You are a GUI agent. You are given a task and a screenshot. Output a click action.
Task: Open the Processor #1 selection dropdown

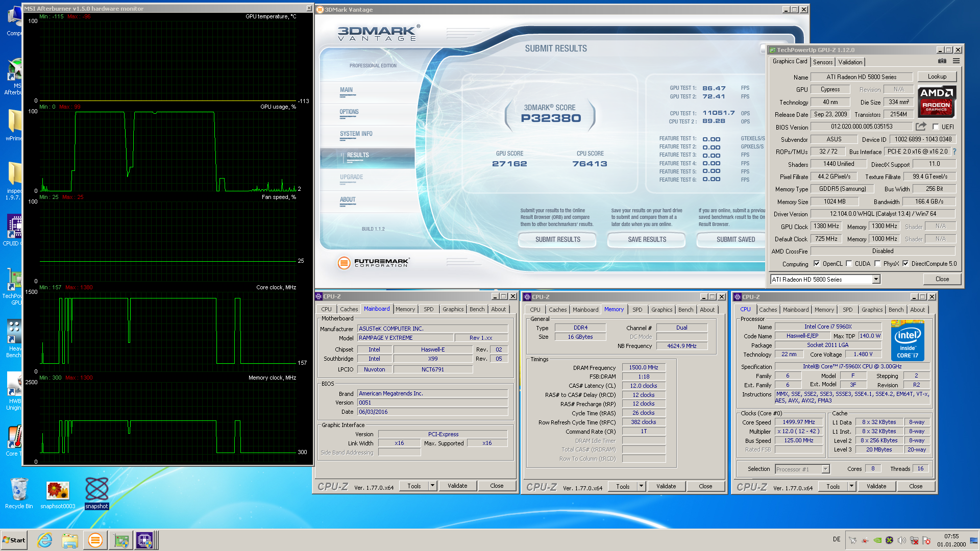(825, 469)
